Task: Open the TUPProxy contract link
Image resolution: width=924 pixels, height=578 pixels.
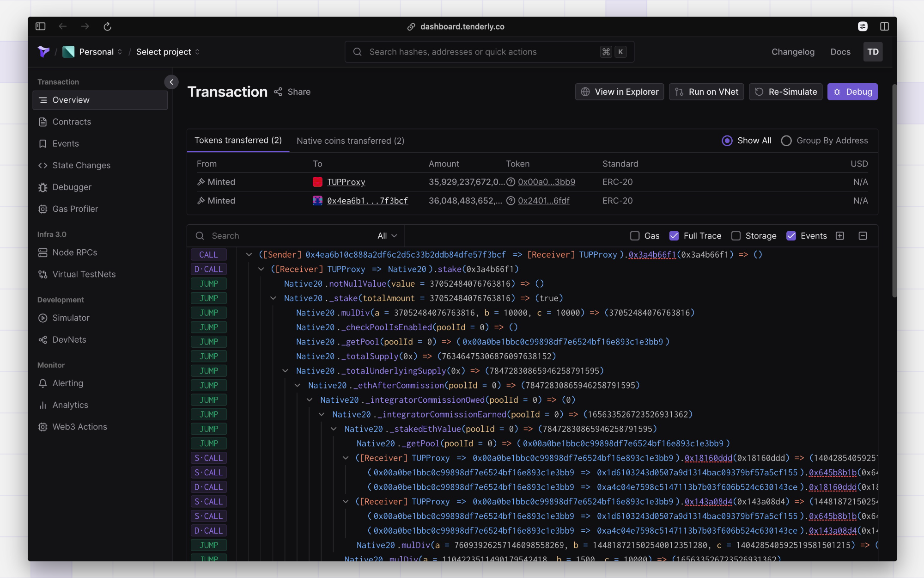Action: click(x=346, y=182)
